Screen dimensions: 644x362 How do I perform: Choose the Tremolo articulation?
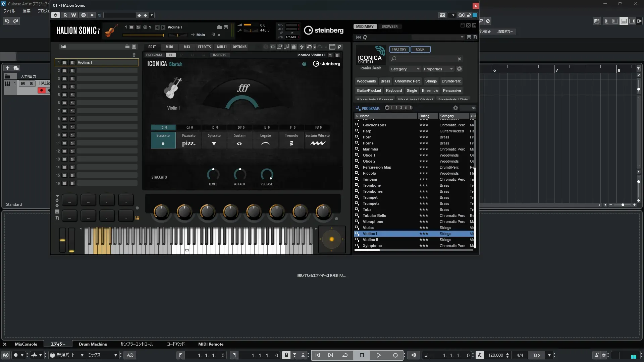291,140
